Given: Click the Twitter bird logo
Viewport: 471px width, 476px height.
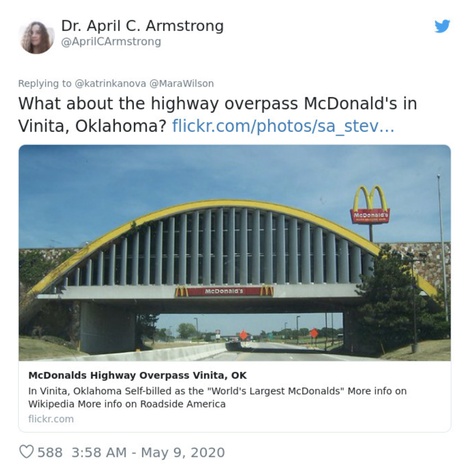Looking at the screenshot, I should point(442,26).
